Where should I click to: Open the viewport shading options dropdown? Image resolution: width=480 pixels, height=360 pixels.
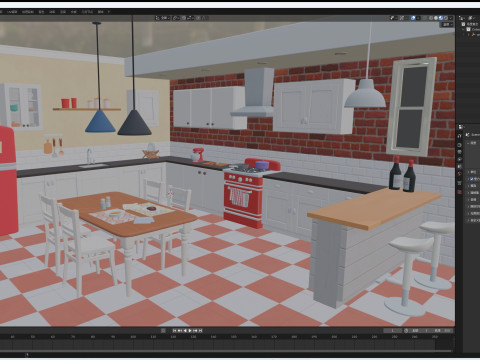click(x=451, y=18)
